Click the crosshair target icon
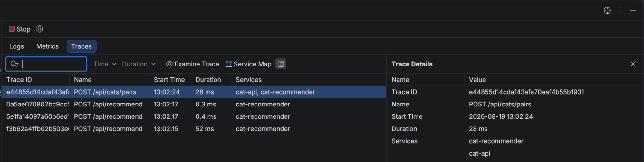644x162 pixels. (607, 10)
